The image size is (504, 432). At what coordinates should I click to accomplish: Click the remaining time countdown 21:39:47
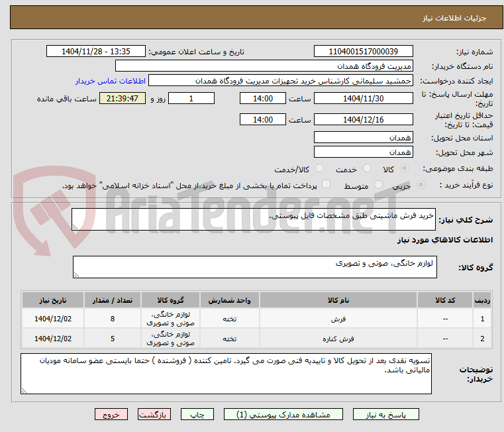[123, 99]
